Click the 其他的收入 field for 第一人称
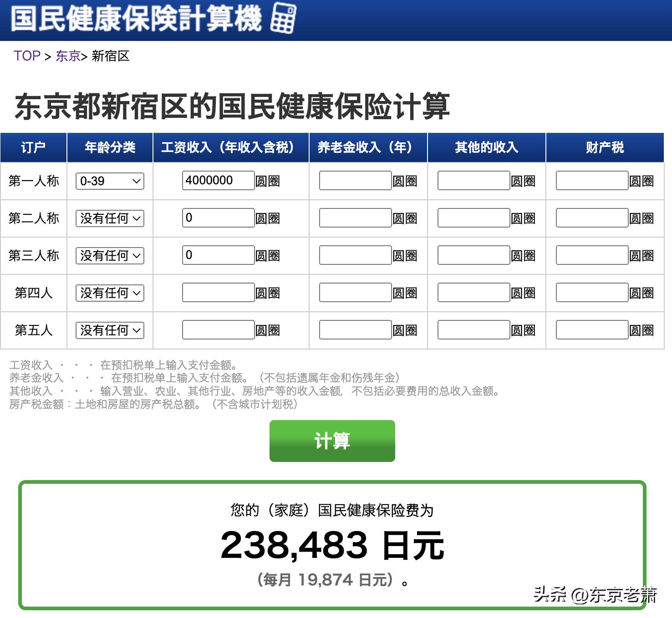The height and width of the screenshot is (618, 672). pos(473,181)
